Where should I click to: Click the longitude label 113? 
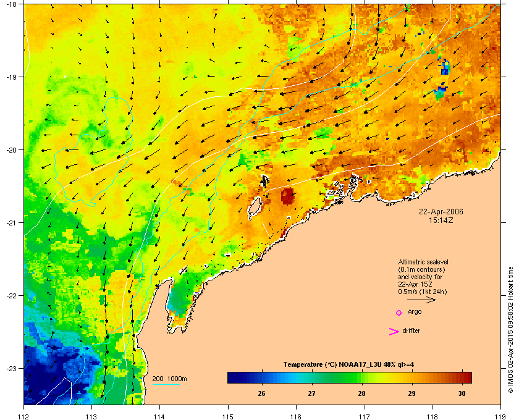[91, 417]
